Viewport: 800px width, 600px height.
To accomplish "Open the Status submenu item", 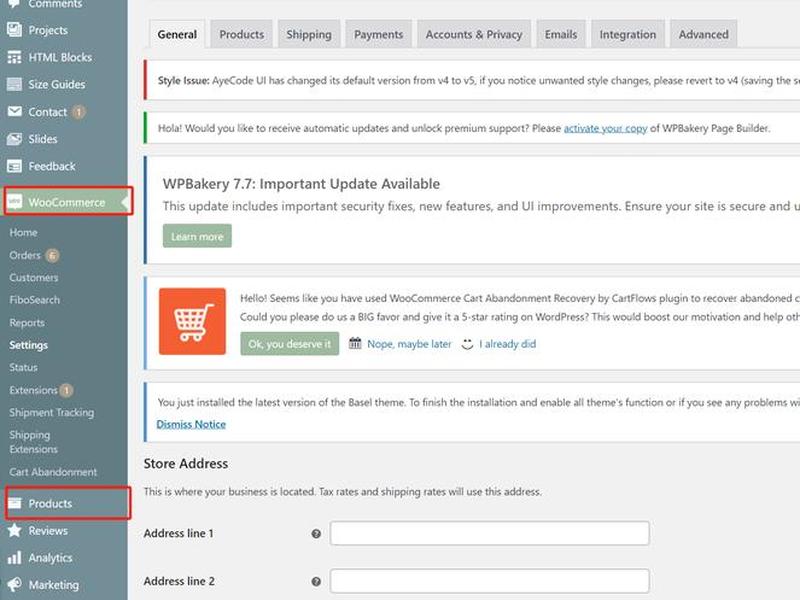I will [x=23, y=367].
